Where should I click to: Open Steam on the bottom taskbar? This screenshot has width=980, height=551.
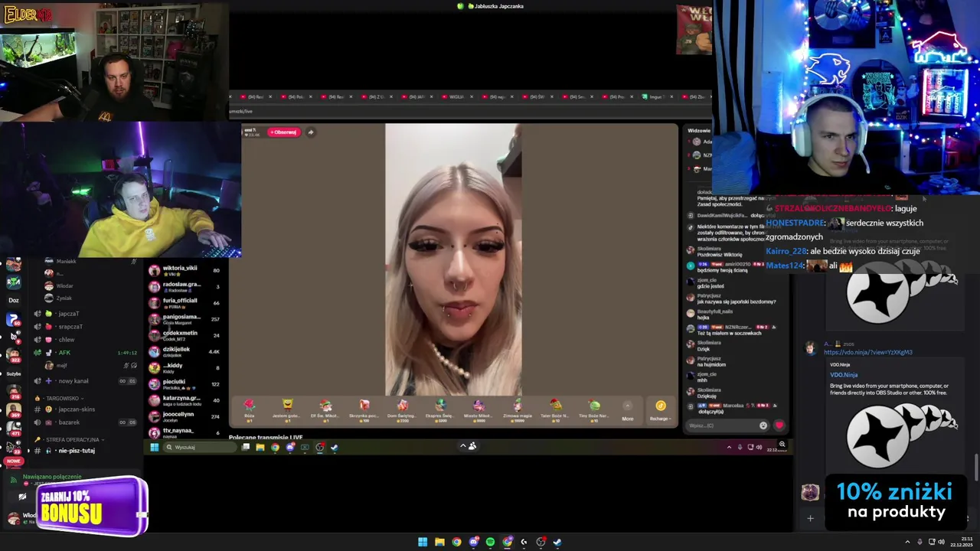(557, 542)
